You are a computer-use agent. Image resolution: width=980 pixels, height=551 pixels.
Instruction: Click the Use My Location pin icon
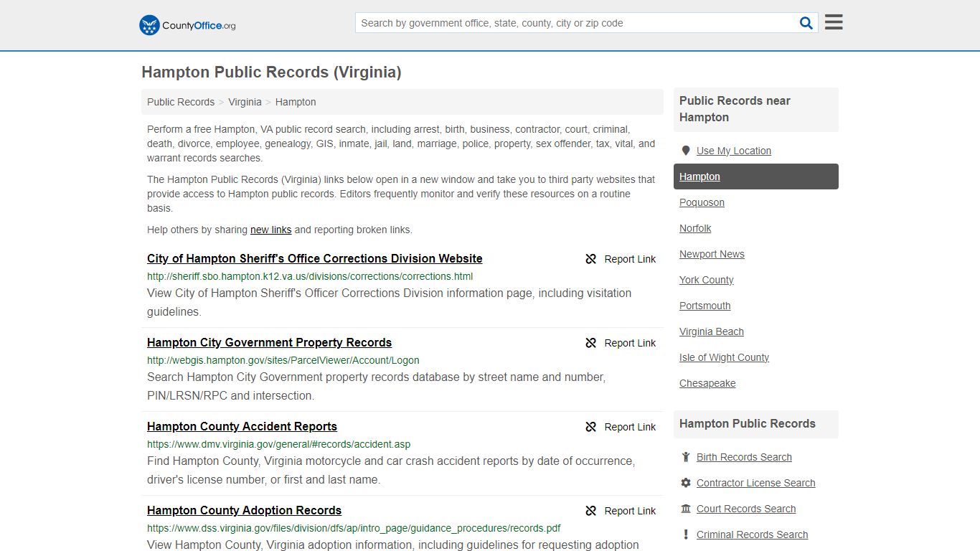tap(686, 151)
